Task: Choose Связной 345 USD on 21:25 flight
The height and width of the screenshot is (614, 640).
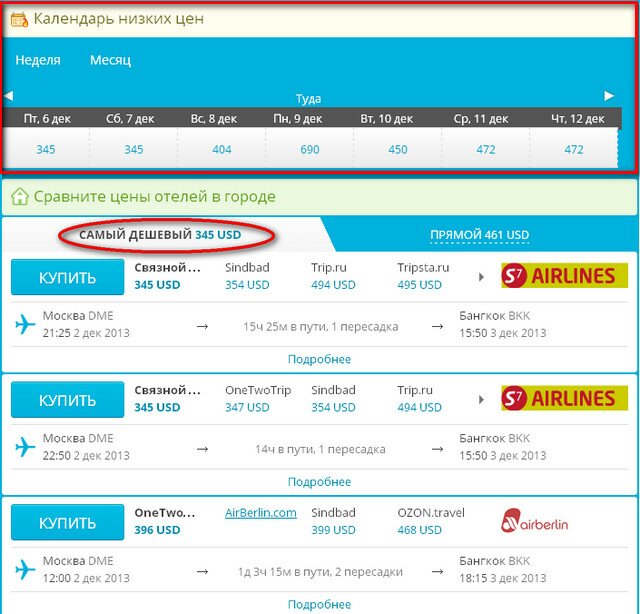Action: click(x=167, y=276)
